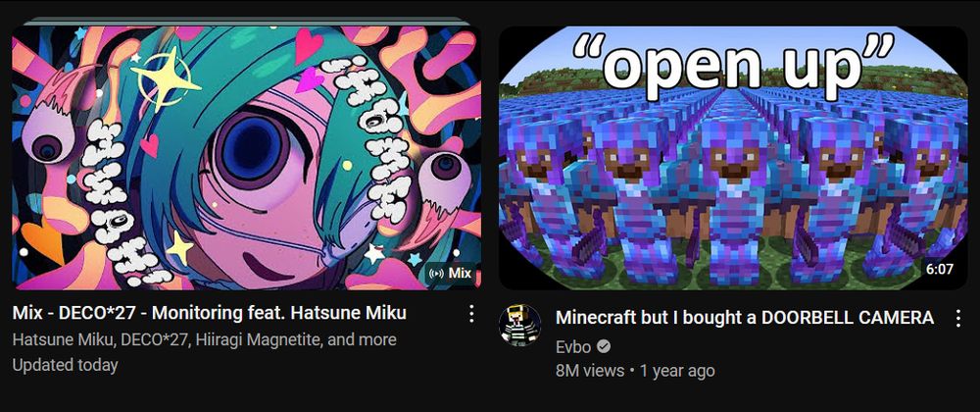The height and width of the screenshot is (412, 980).
Task: Click the verified checkmark beside Evbo
Action: (x=604, y=345)
